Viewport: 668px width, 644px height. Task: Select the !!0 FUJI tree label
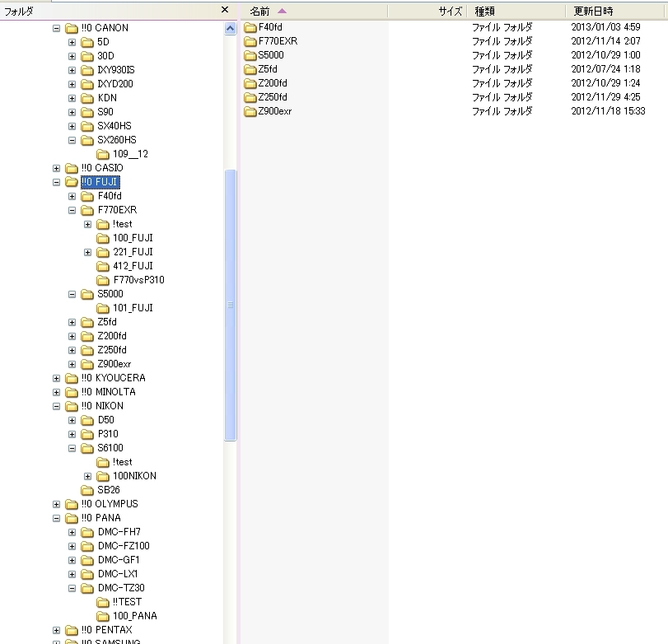point(100,182)
